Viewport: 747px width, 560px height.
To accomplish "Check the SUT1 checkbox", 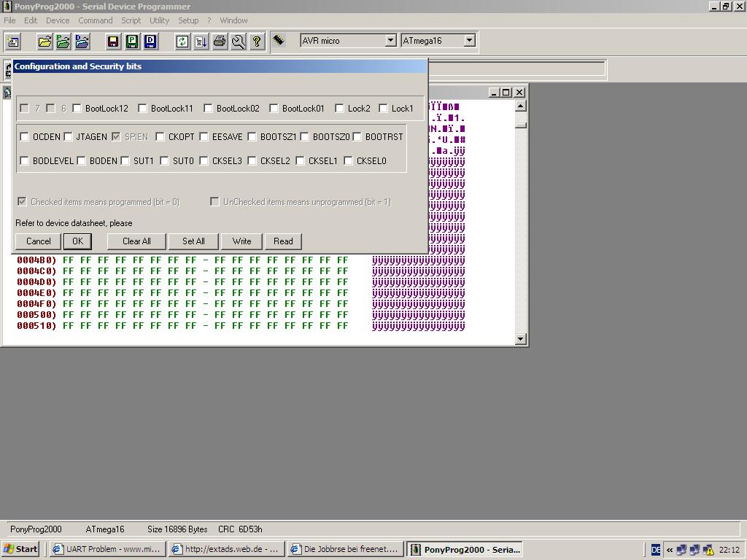I will point(125,161).
